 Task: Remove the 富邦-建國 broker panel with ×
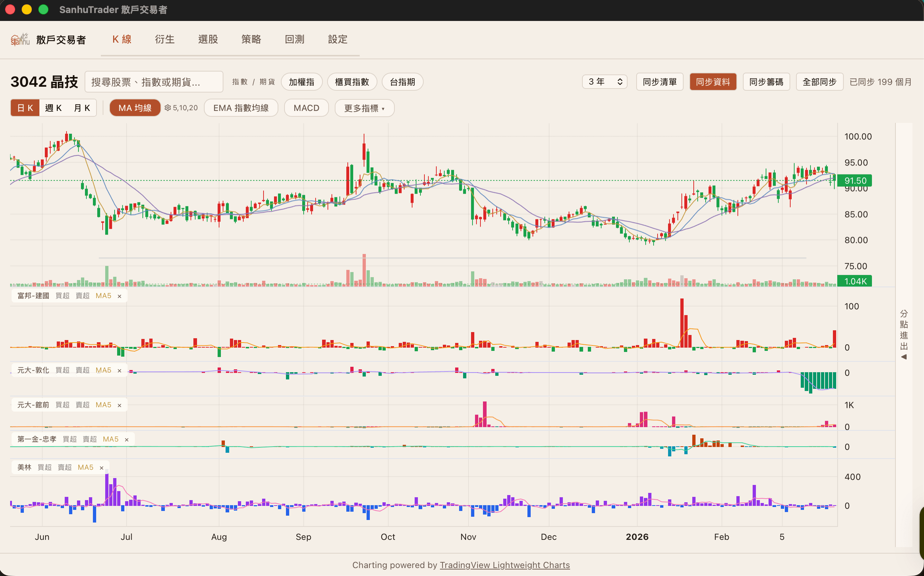click(x=119, y=296)
